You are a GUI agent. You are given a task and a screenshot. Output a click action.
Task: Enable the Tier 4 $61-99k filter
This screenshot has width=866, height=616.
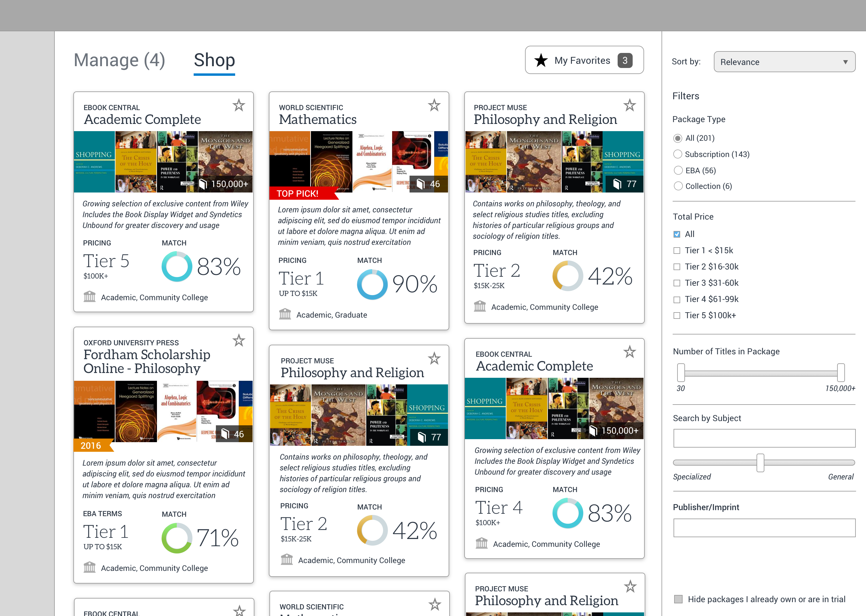(677, 299)
